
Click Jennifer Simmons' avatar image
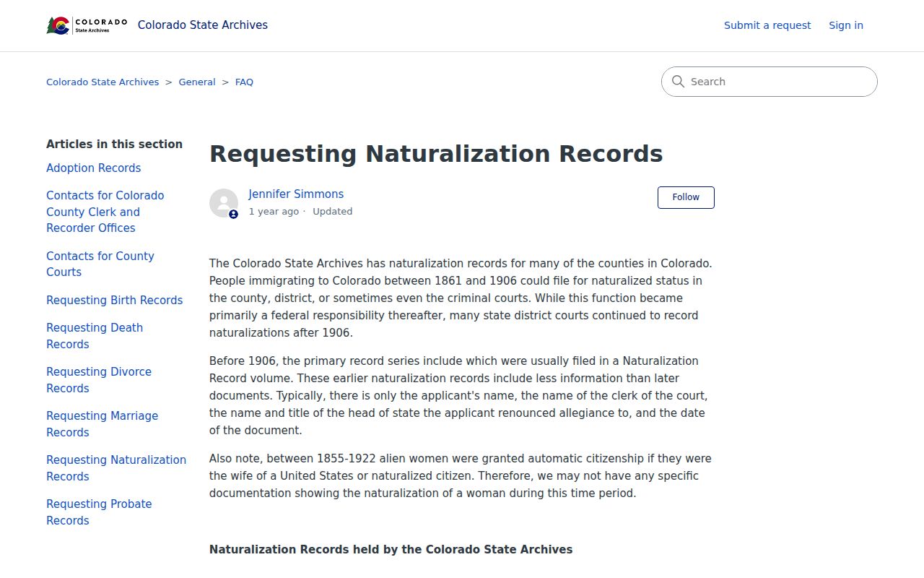[224, 203]
